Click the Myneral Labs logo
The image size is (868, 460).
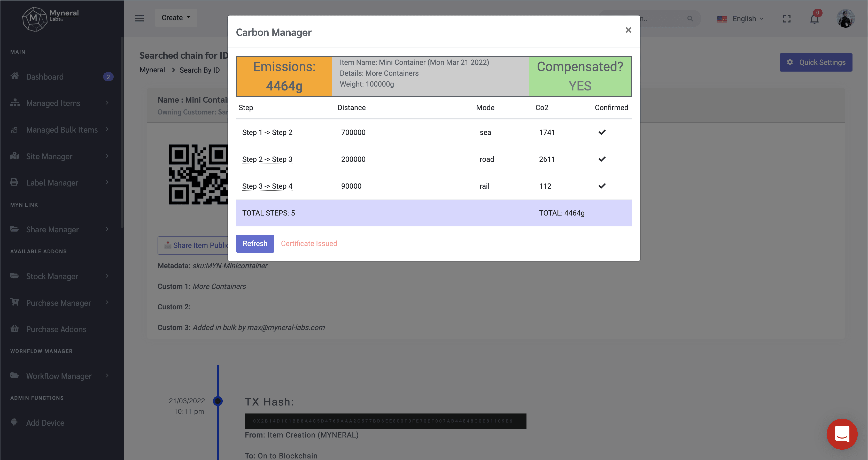pyautogui.click(x=51, y=19)
